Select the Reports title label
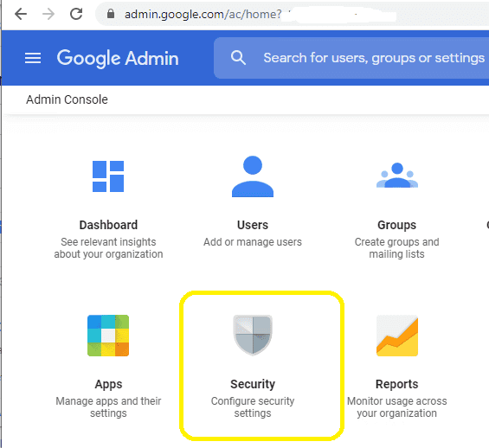 pyautogui.click(x=397, y=384)
